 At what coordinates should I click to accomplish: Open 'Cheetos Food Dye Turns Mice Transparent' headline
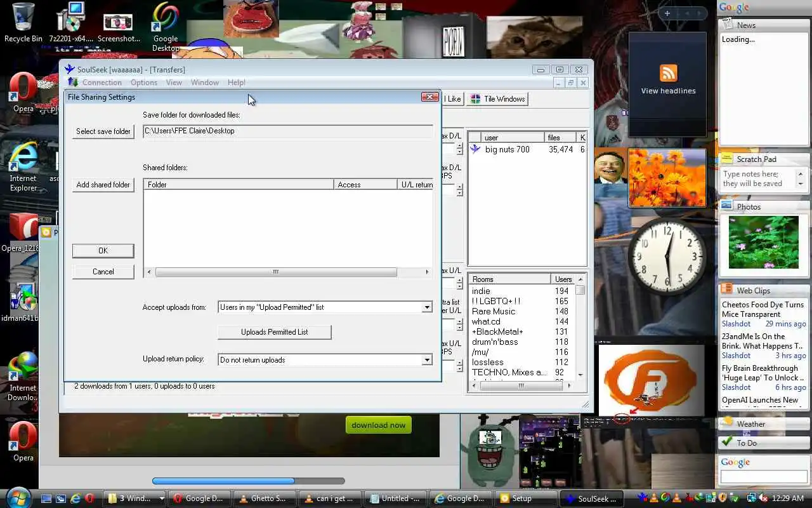pos(763,309)
